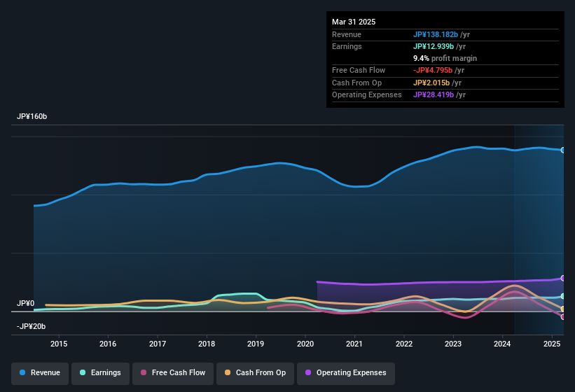Viewport: 575px width, 392px height.
Task: Toggle the Free Cash Flow legend button
Action: (x=173, y=373)
